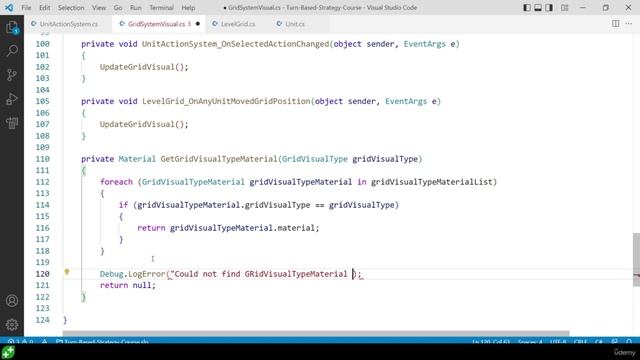Screen dimensions: 640x360
Task: Toggle the bottom Panel layout button
Action: click(538, 7)
